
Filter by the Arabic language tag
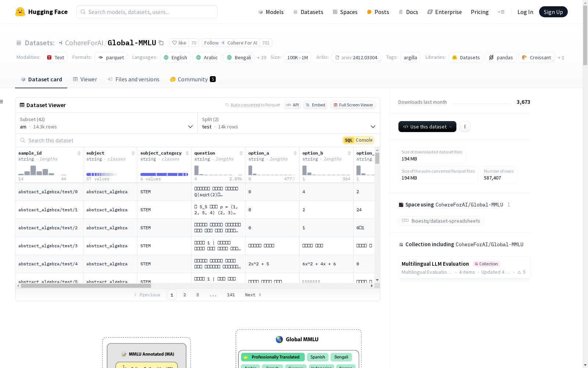(207, 57)
